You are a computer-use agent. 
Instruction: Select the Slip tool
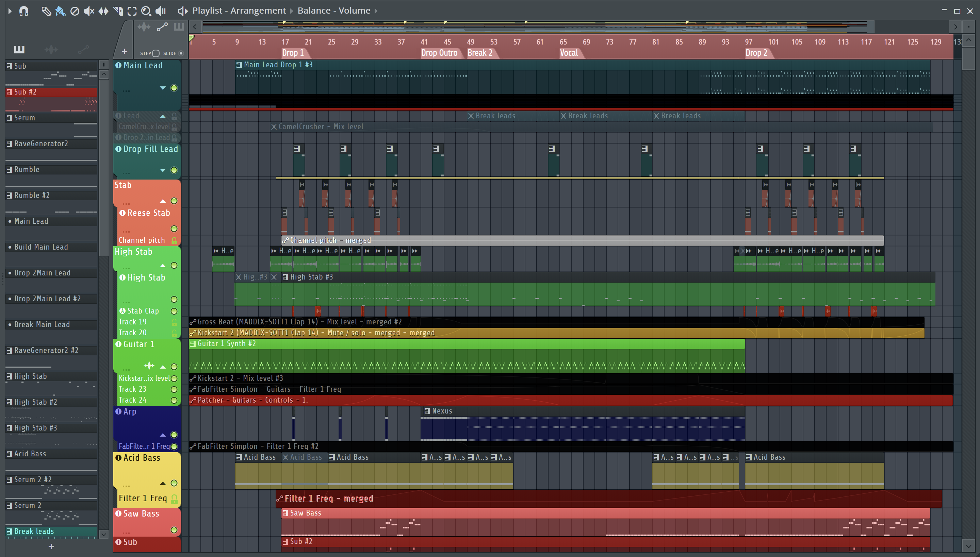[103, 11]
